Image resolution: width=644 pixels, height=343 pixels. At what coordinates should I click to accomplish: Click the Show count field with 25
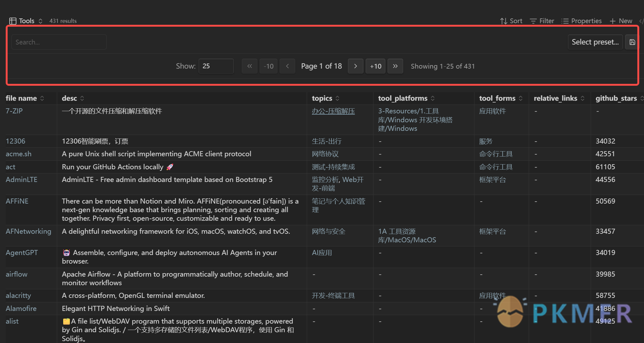[x=216, y=66]
